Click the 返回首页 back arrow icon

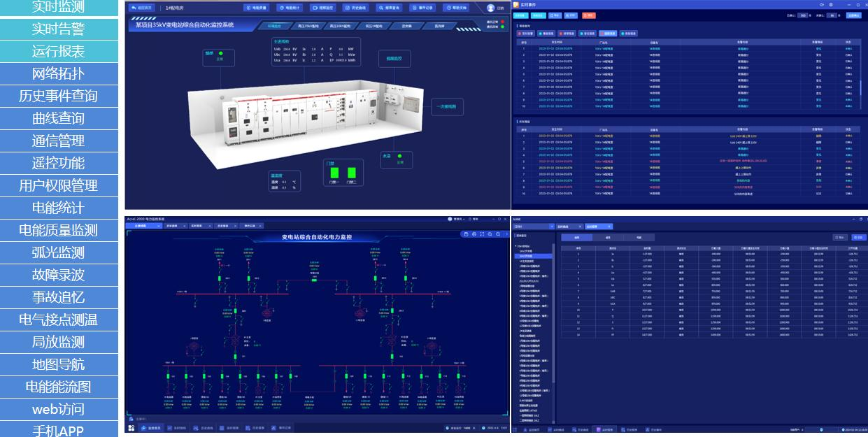tap(134, 8)
